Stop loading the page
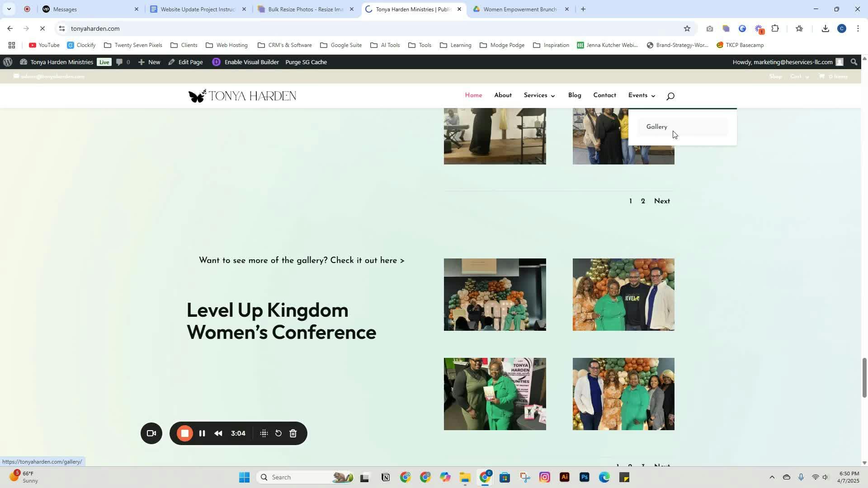 click(42, 28)
